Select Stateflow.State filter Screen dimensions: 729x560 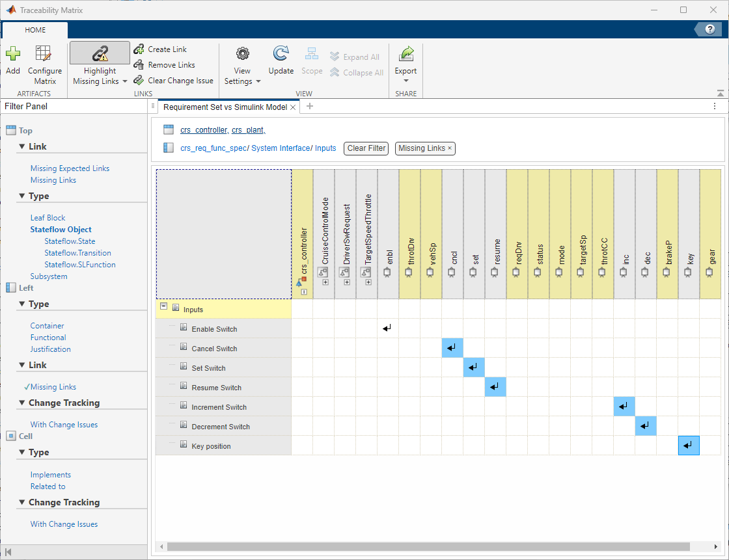pyautogui.click(x=70, y=241)
